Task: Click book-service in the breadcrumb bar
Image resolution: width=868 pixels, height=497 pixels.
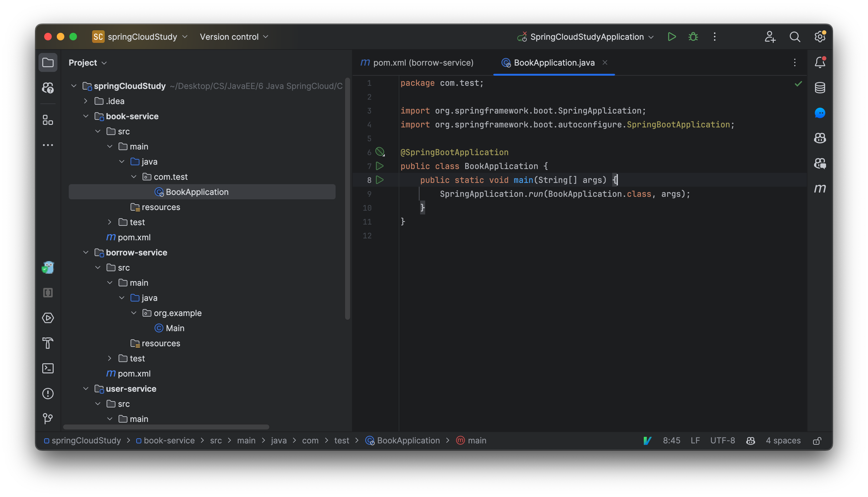Action: tap(169, 440)
